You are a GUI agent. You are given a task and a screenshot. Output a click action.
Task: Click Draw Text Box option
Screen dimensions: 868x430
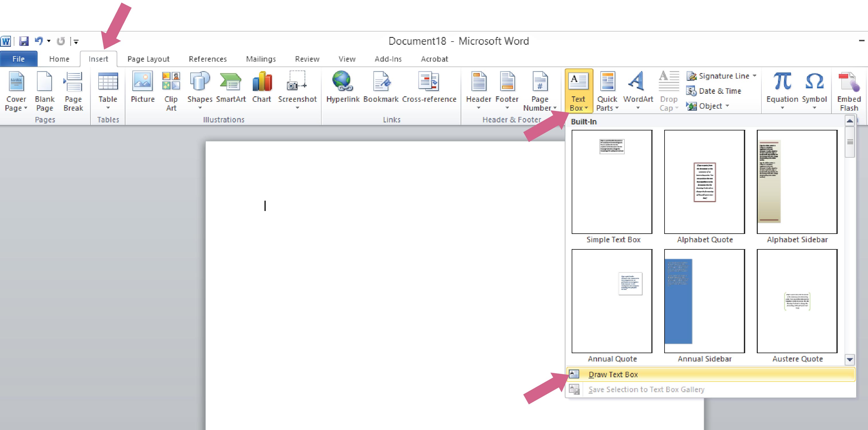612,374
